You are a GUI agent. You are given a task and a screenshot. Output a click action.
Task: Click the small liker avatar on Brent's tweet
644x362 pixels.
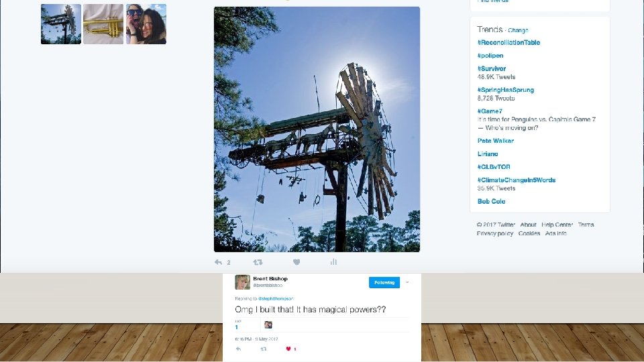(x=268, y=324)
